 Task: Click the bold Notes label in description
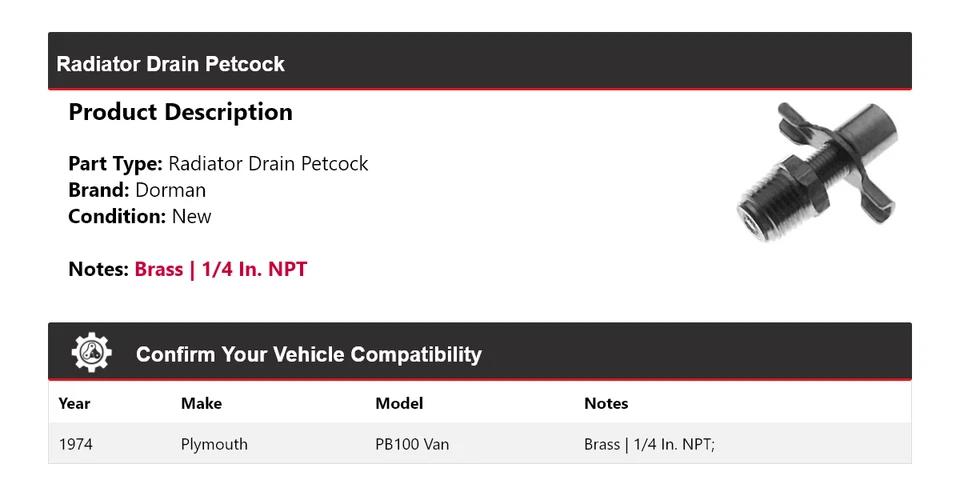point(98,269)
